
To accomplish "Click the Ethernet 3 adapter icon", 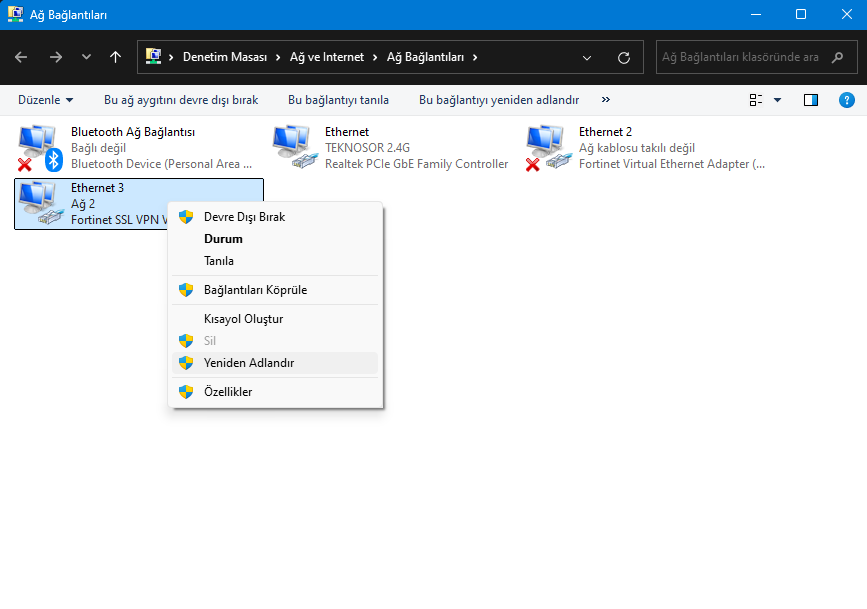I will 40,203.
